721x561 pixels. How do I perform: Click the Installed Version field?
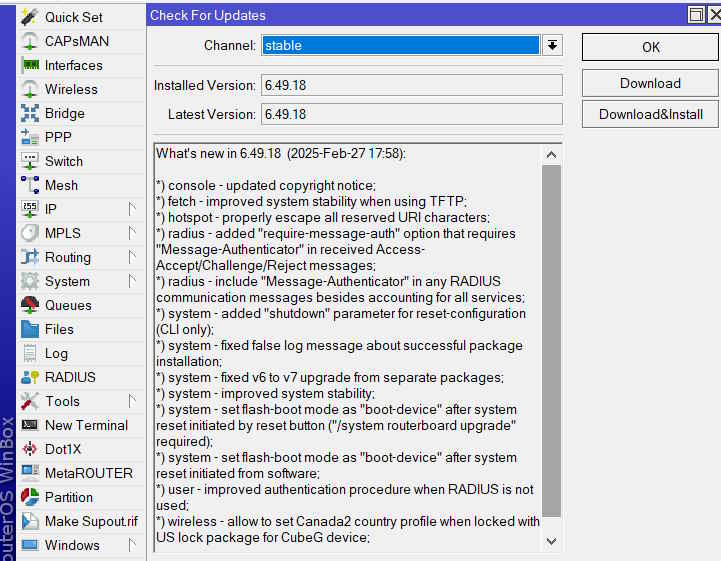pyautogui.click(x=412, y=85)
